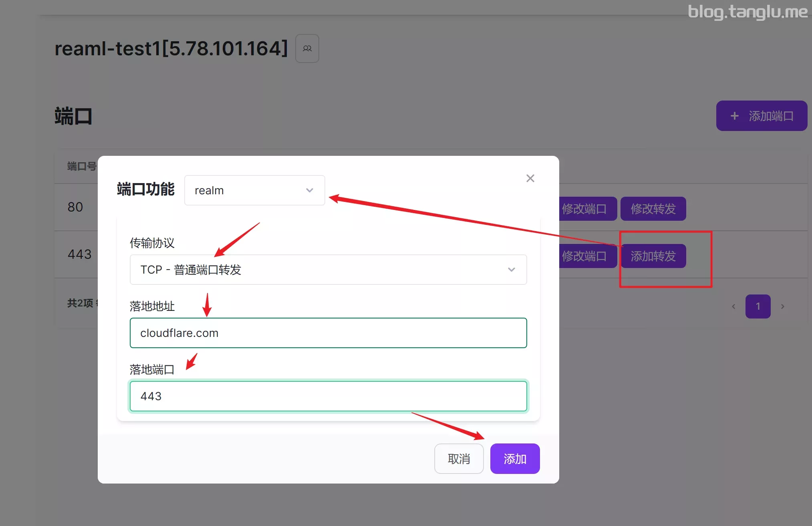
Task: Close the port function dialog
Action: click(530, 178)
